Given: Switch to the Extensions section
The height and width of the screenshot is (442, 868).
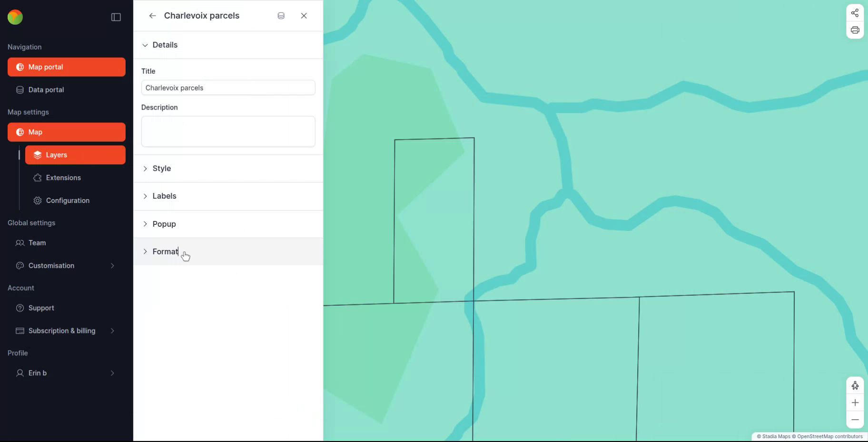Looking at the screenshot, I should point(63,178).
